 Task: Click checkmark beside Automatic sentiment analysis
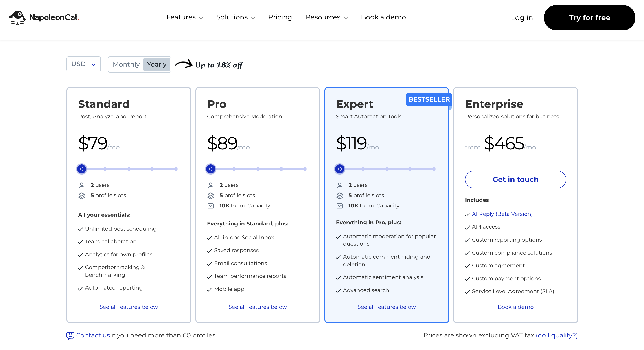[x=338, y=278]
